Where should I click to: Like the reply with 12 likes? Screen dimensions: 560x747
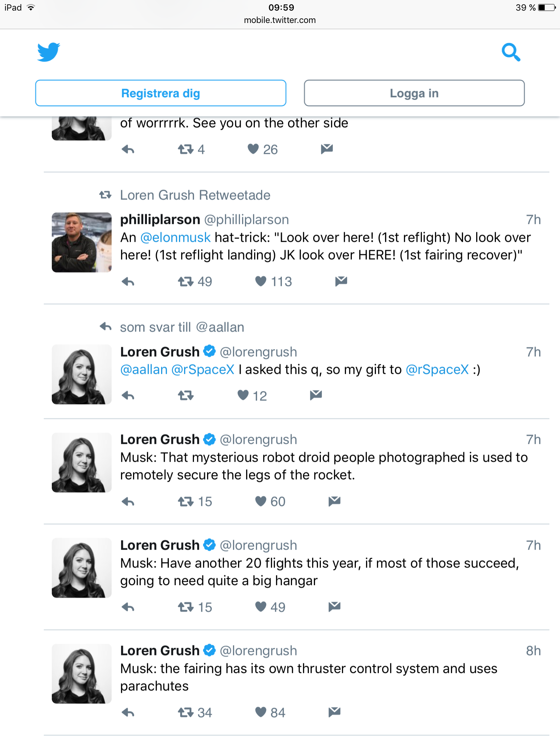[x=243, y=395]
